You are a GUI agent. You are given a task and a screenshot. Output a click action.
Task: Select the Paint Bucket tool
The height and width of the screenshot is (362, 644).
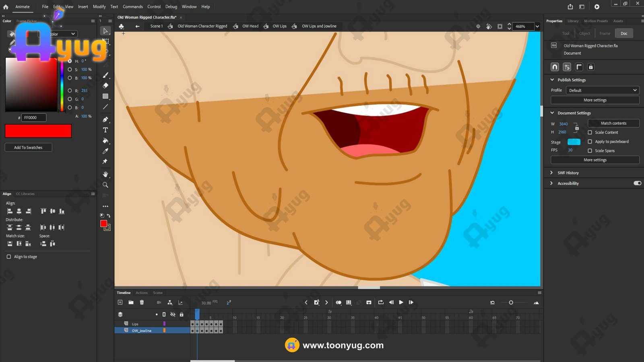[105, 141]
